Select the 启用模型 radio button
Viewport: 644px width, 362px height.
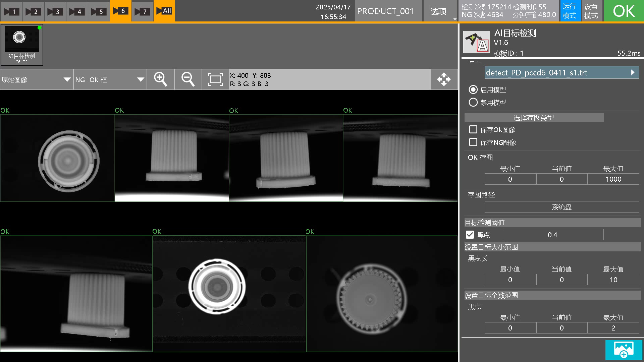coord(473,90)
